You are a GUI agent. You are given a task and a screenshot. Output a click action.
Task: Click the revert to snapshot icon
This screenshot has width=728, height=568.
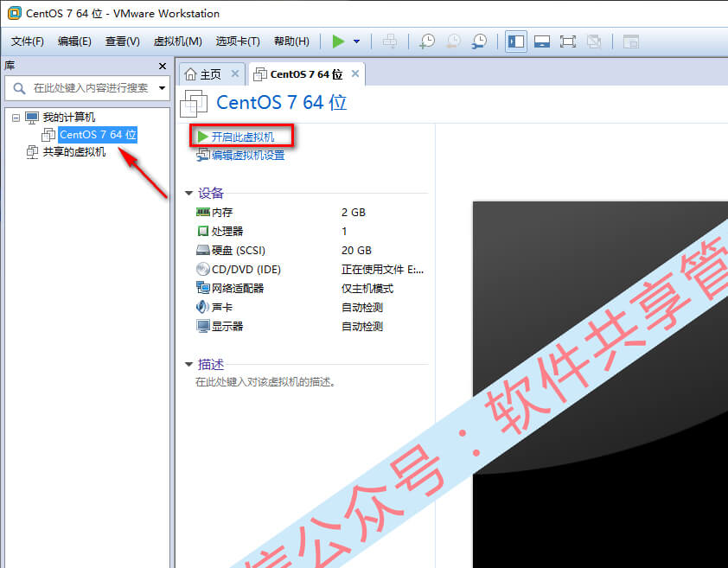coord(453,41)
